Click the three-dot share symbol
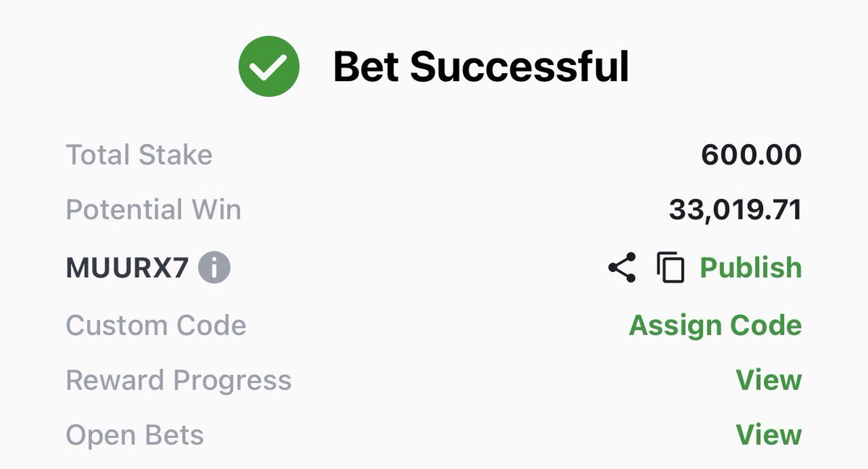 click(x=622, y=268)
